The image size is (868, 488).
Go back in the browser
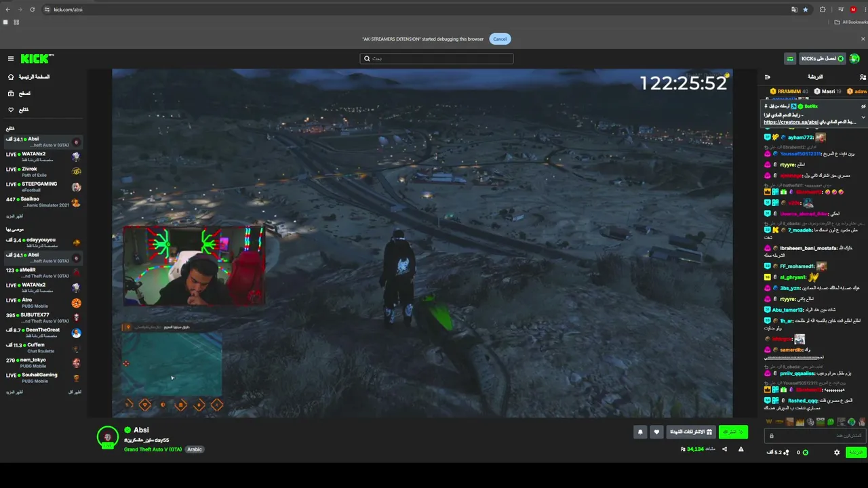pyautogui.click(x=7, y=9)
